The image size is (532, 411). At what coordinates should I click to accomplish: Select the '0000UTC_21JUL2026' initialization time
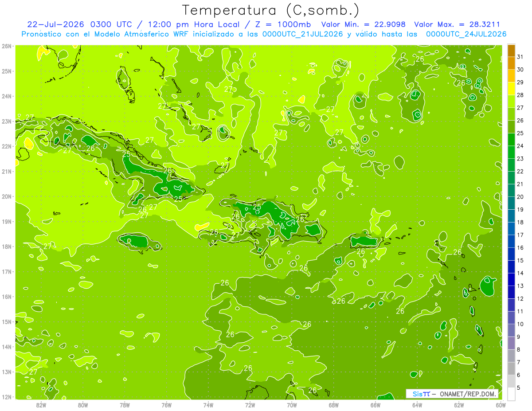(302, 34)
